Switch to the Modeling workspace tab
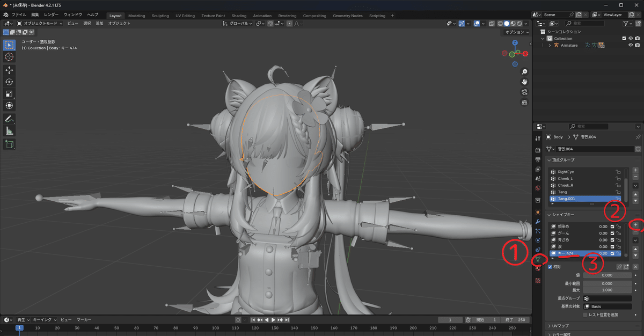The image size is (644, 336). point(136,16)
